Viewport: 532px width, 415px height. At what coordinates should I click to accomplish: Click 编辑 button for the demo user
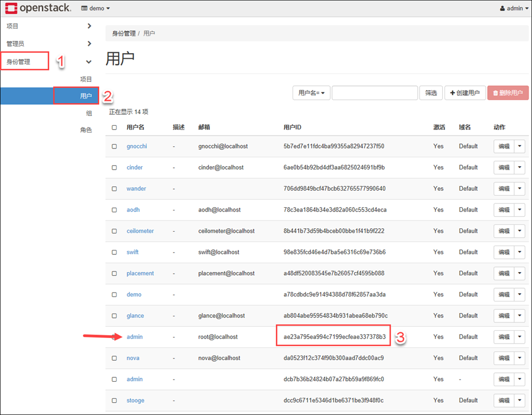(504, 295)
